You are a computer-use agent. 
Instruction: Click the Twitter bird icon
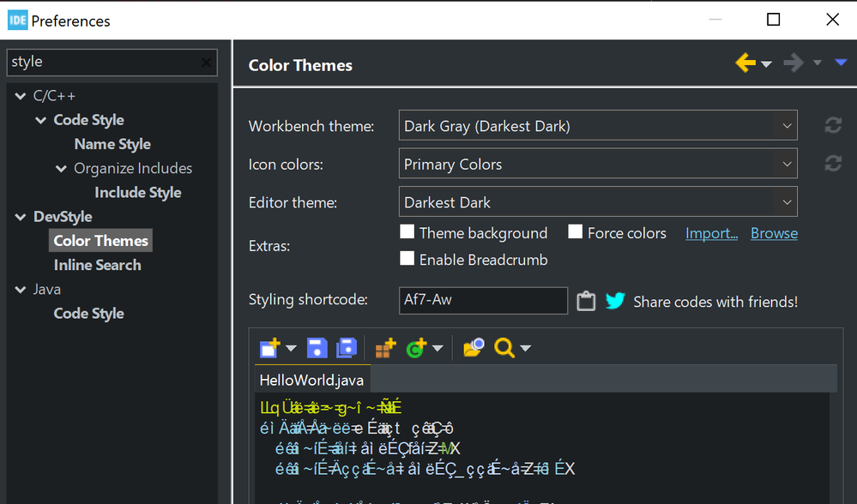pyautogui.click(x=615, y=301)
